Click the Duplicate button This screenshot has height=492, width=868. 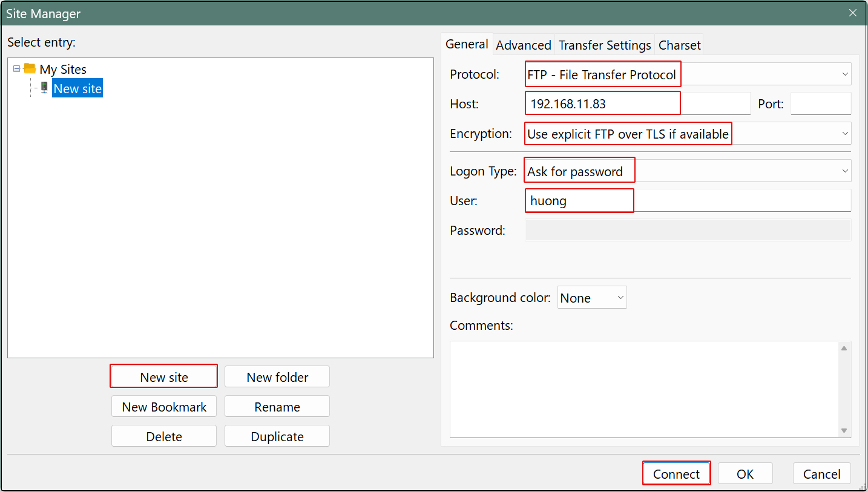pos(277,436)
